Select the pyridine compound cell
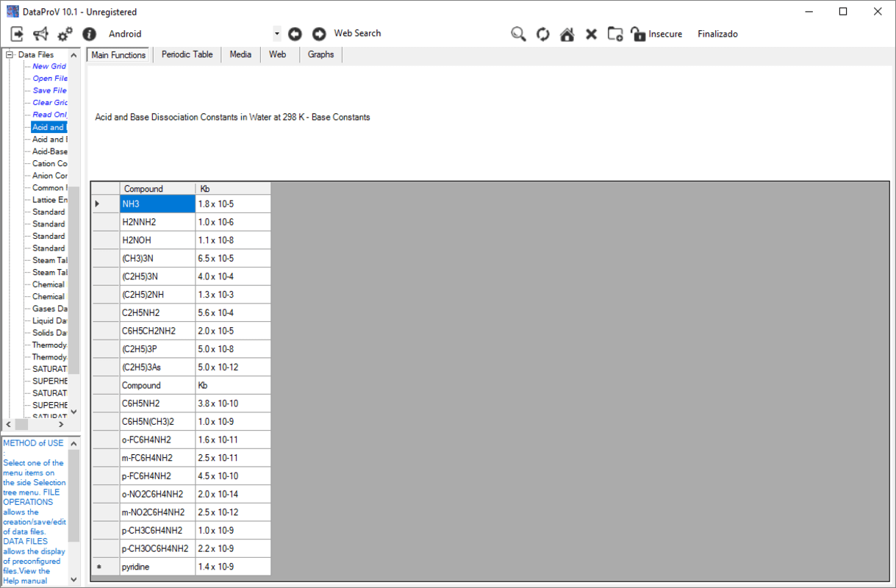This screenshot has width=896, height=588. 157,567
